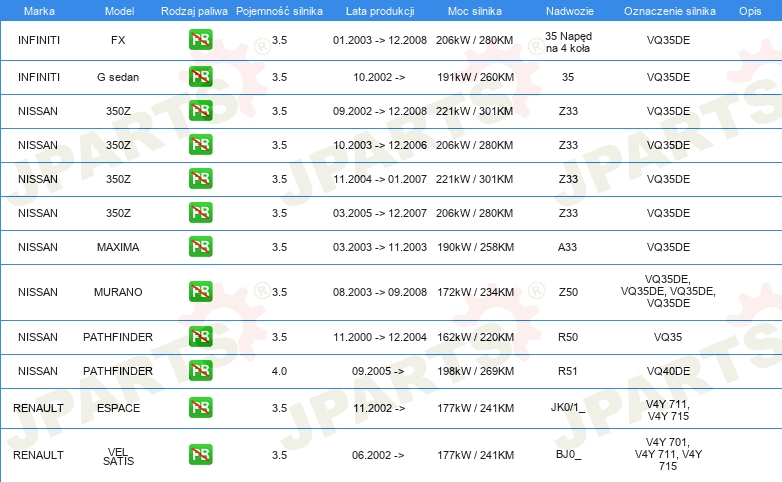Viewport: 782px width, 482px height.
Task: Click the MURANO model name
Action: click(118, 292)
